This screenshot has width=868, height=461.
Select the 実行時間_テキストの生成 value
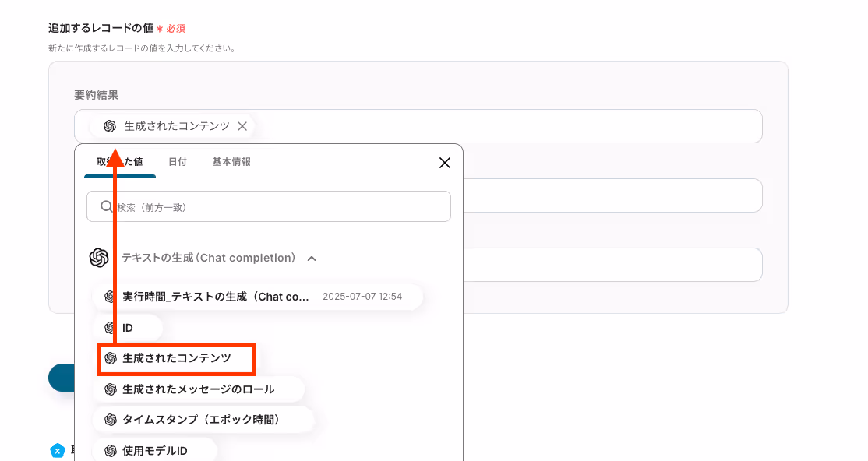click(257, 297)
